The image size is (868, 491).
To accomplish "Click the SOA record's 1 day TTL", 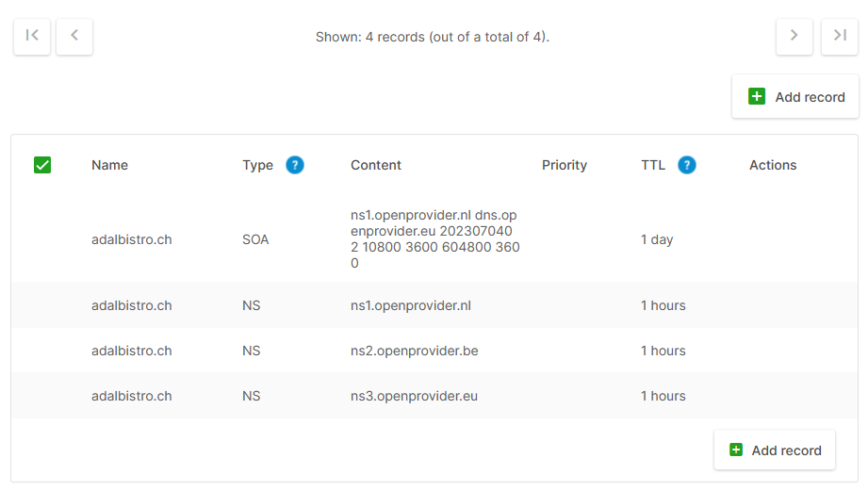I will point(657,239).
